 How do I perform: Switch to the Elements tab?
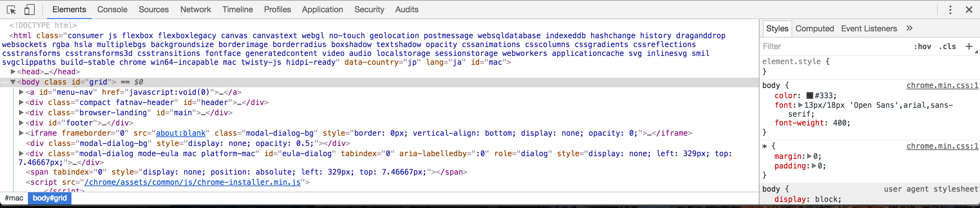[69, 10]
